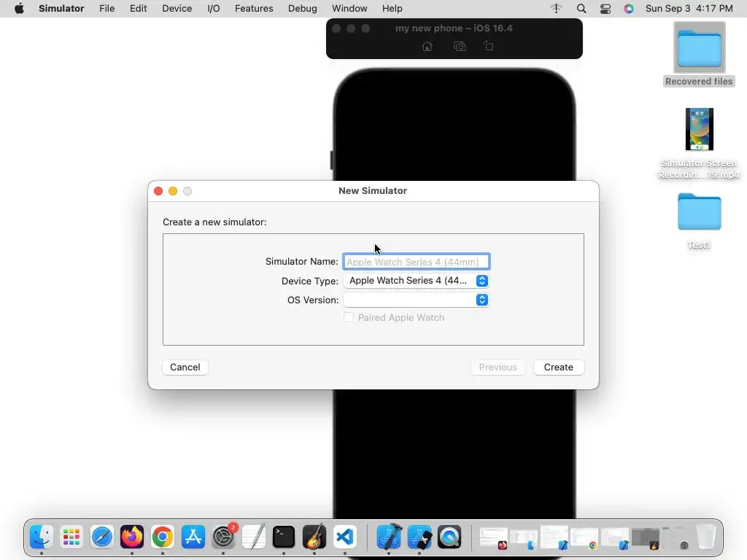The image size is (747, 560).
Task: Toggle the Paired Apple Watch checkbox
Action: [349, 318]
